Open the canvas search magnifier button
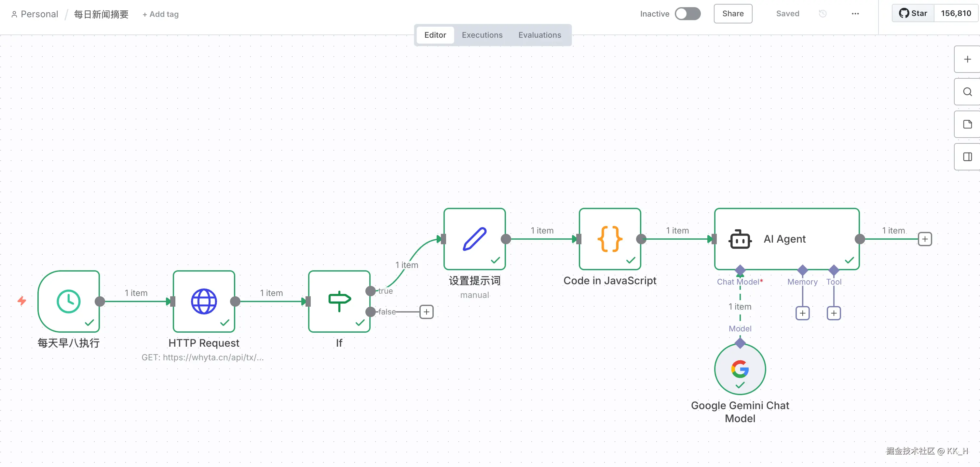980x467 pixels. click(x=967, y=92)
